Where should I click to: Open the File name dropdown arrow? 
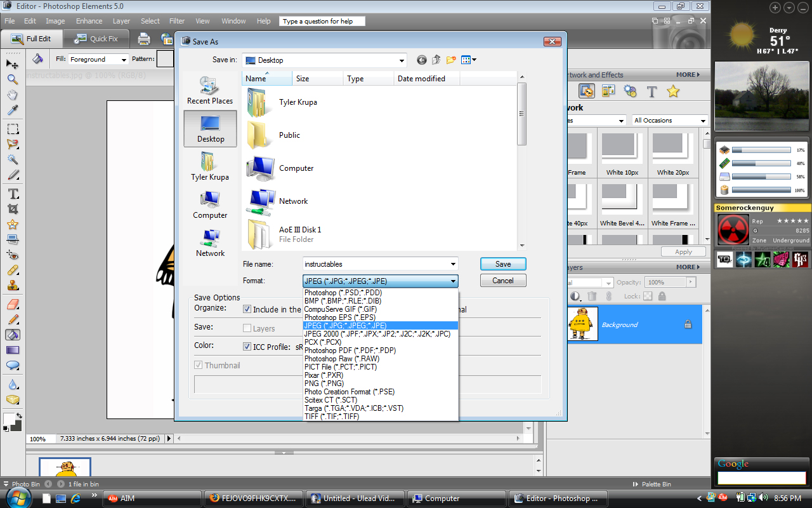tap(453, 264)
